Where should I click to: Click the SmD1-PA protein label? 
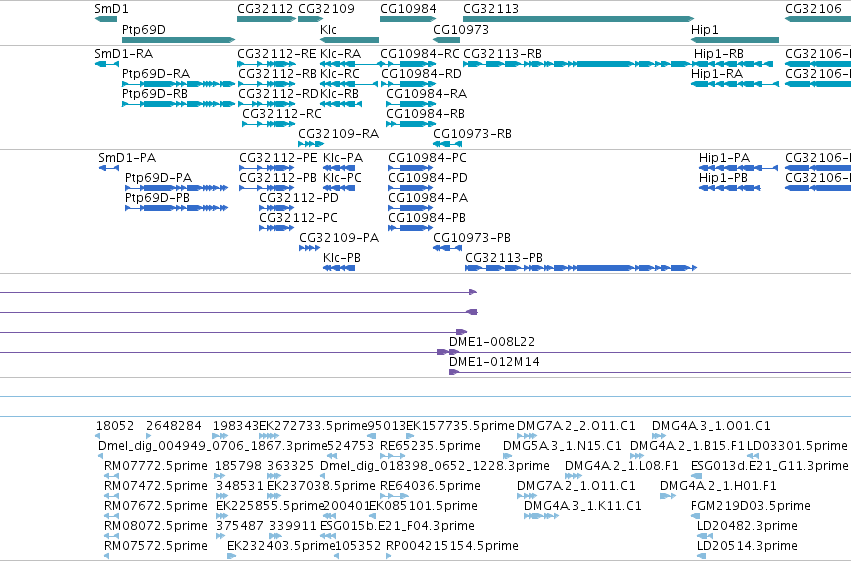pos(127,158)
